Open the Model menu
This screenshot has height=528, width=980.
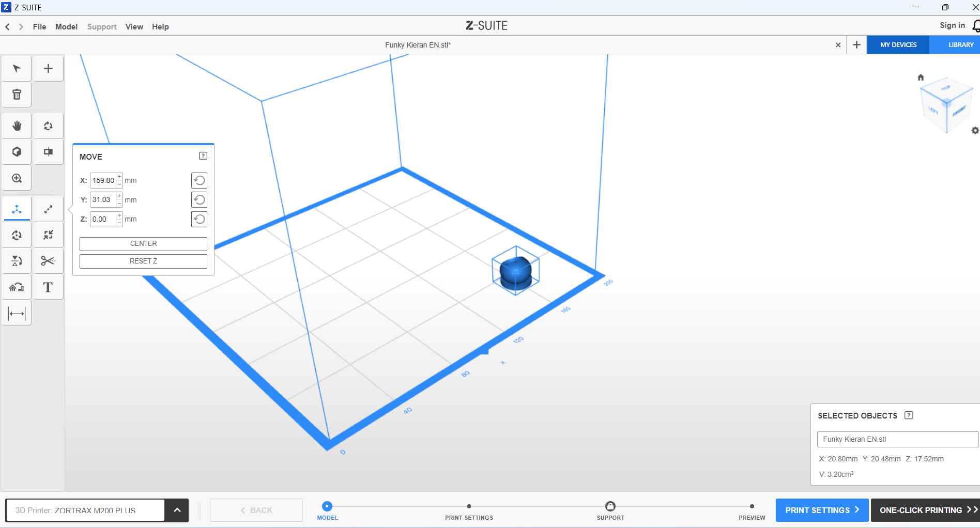click(67, 27)
